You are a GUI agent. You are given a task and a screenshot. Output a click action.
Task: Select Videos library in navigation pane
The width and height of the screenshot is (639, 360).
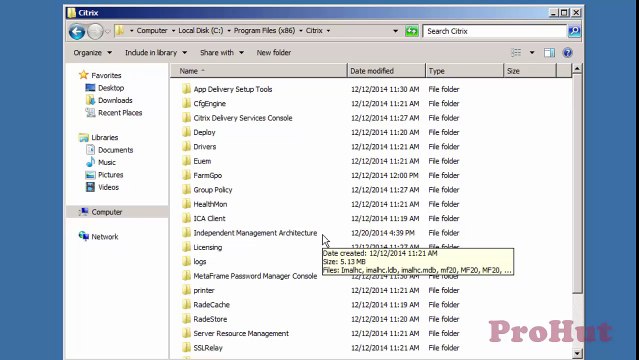pos(108,188)
